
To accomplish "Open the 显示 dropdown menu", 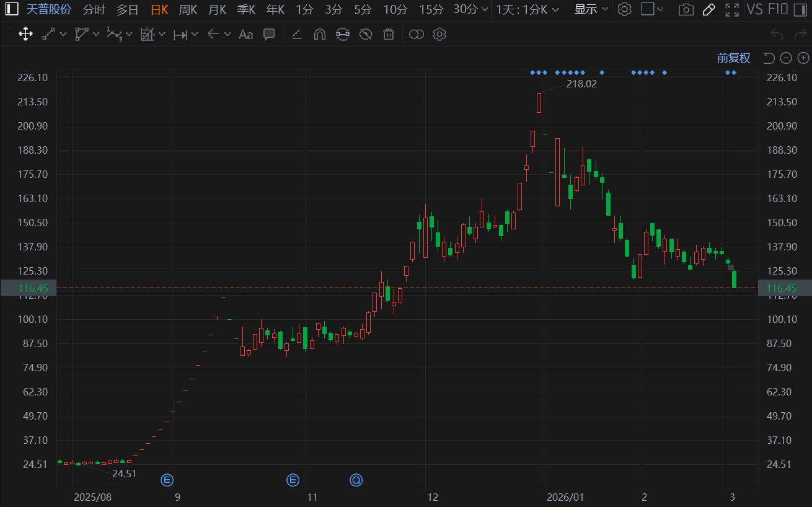I will (591, 9).
